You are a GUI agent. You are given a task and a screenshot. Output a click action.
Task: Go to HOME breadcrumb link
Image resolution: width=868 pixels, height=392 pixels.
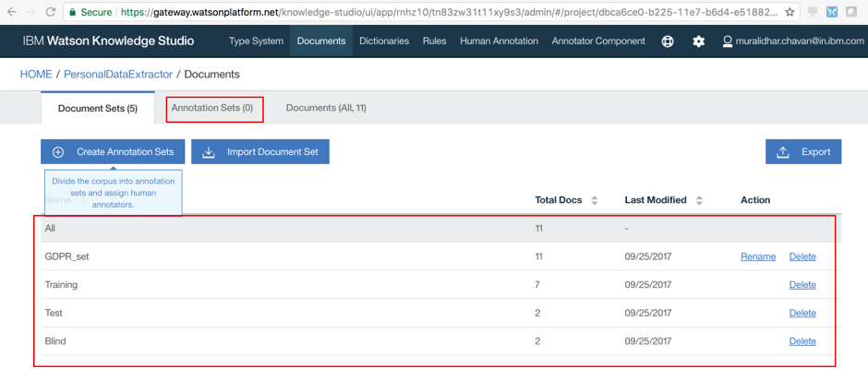tap(36, 74)
